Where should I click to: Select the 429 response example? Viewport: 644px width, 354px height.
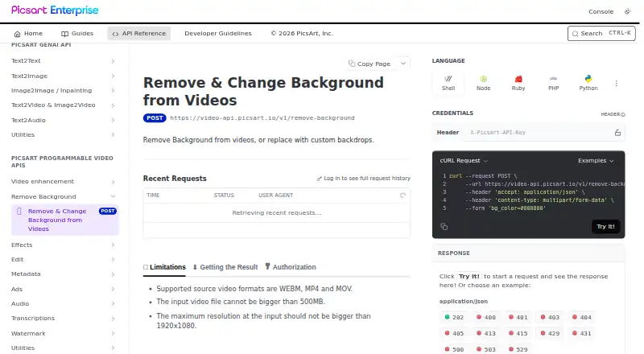(x=550, y=333)
